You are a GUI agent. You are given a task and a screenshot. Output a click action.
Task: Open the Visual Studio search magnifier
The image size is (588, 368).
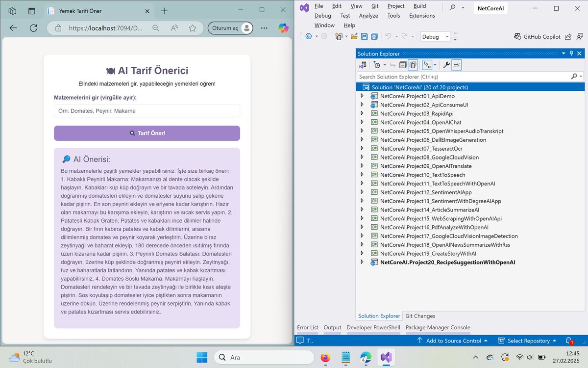pyautogui.click(x=453, y=7)
